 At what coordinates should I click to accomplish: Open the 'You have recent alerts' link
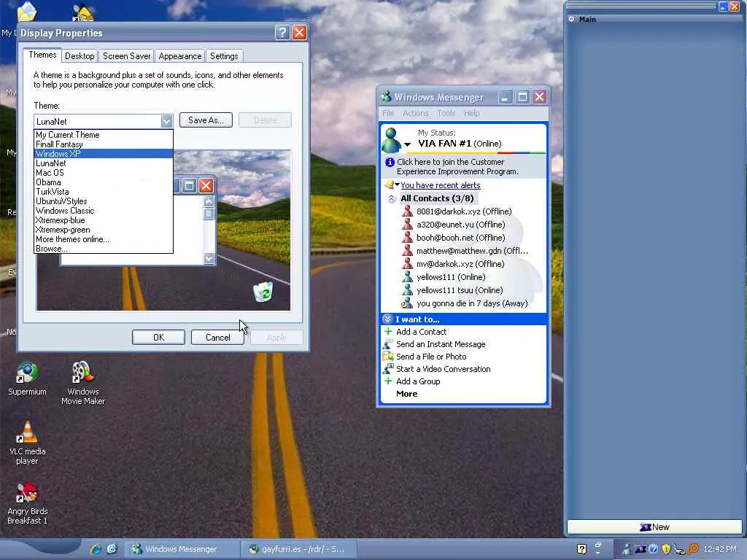coord(440,185)
